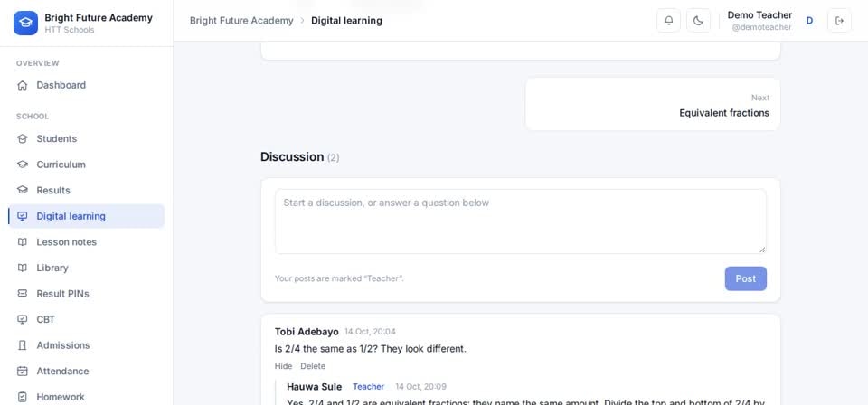Click the Results icon in the sidebar

(x=22, y=191)
